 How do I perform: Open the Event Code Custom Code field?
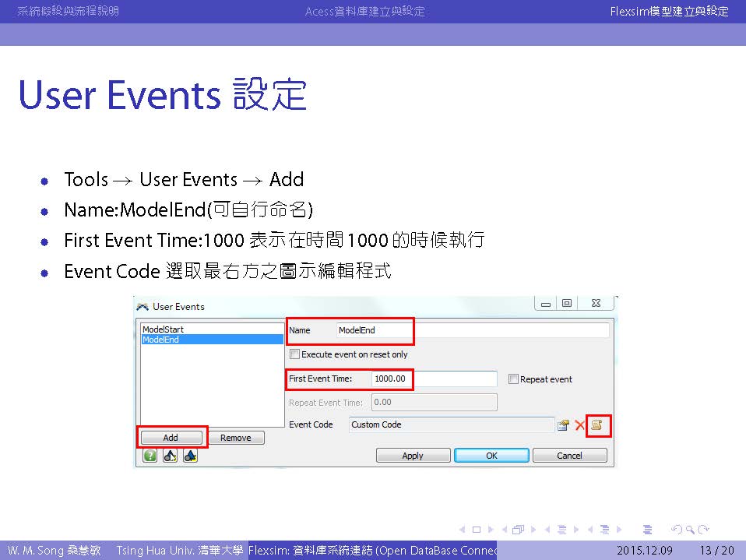pyautogui.click(x=451, y=424)
